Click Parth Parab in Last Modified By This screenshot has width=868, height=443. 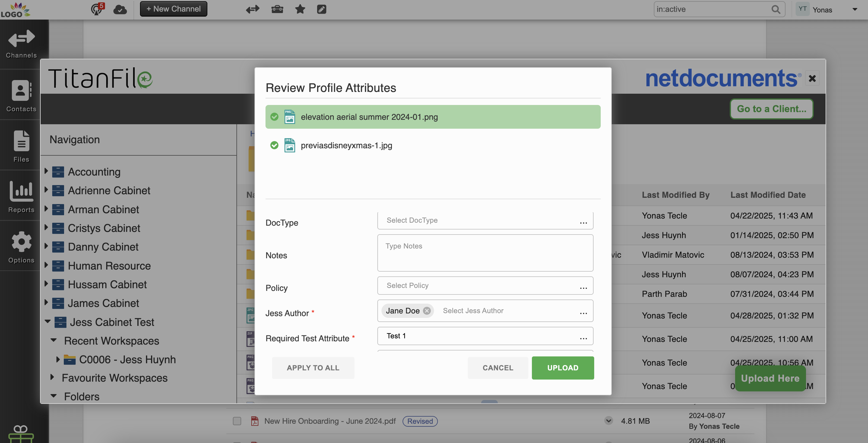click(x=664, y=294)
